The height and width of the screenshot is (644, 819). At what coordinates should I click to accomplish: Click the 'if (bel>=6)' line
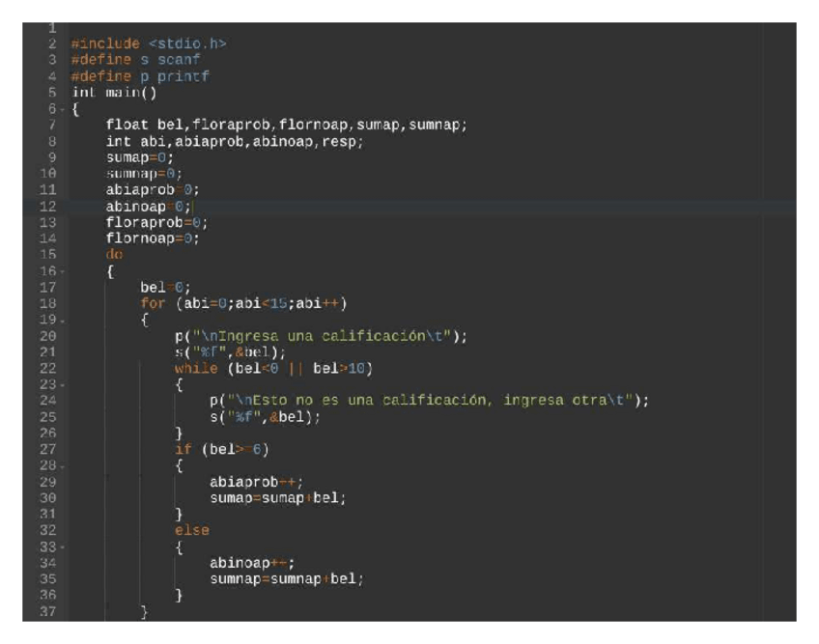pos(222,449)
